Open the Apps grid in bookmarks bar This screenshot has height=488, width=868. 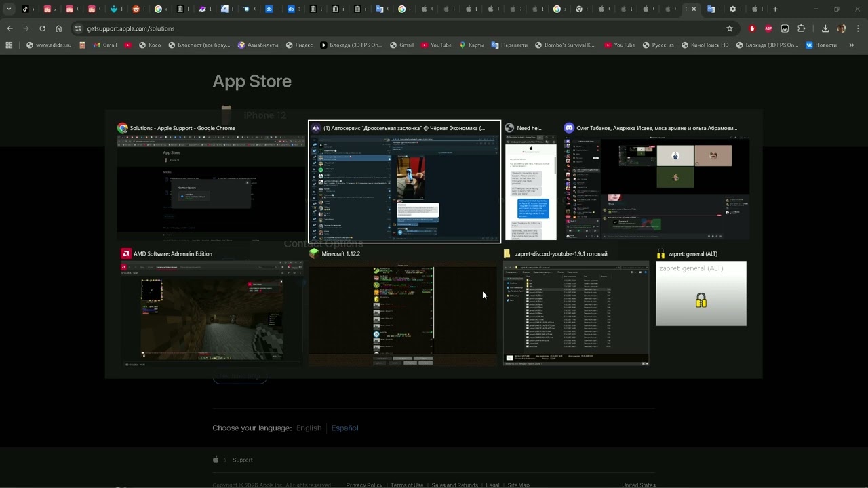click(9, 45)
